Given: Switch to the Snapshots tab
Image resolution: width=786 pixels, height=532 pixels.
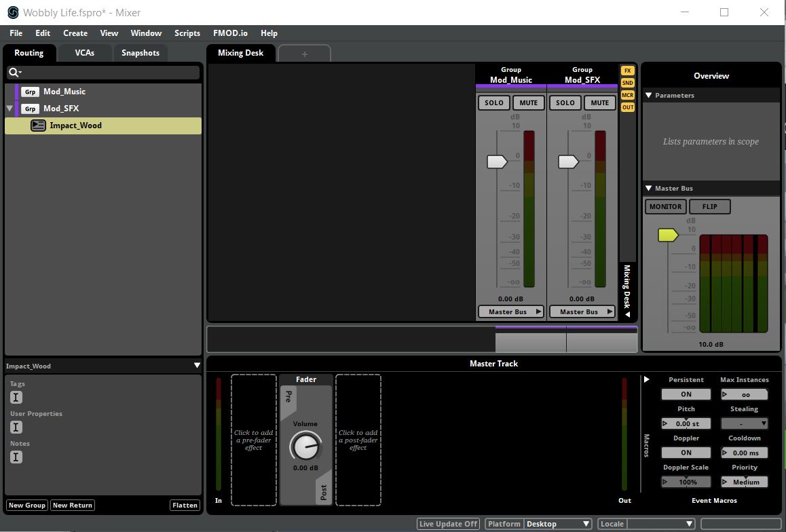Looking at the screenshot, I should point(141,53).
